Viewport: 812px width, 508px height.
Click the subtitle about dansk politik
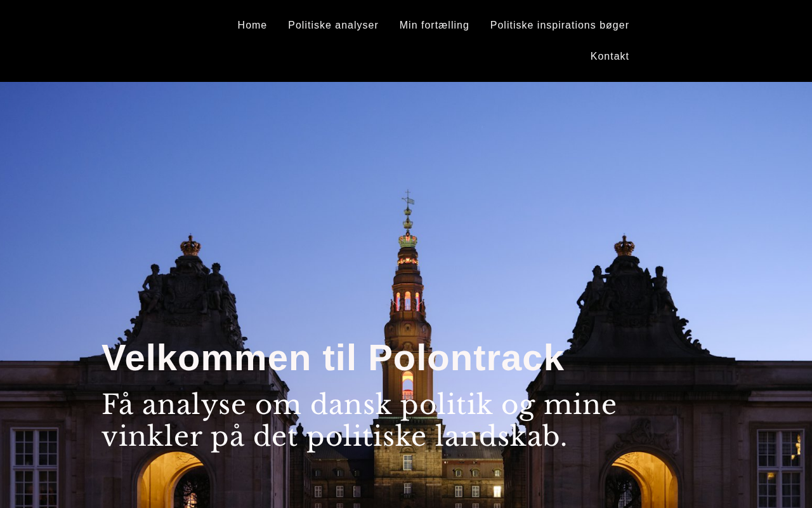point(359,420)
